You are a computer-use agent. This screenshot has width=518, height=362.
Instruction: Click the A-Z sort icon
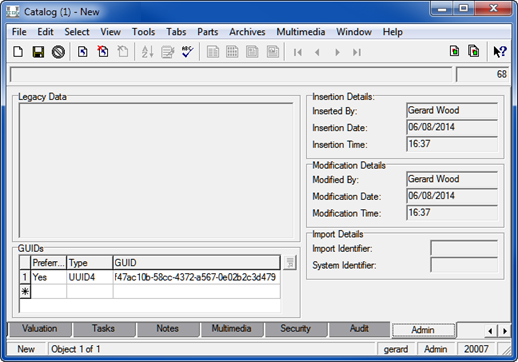[x=147, y=52]
